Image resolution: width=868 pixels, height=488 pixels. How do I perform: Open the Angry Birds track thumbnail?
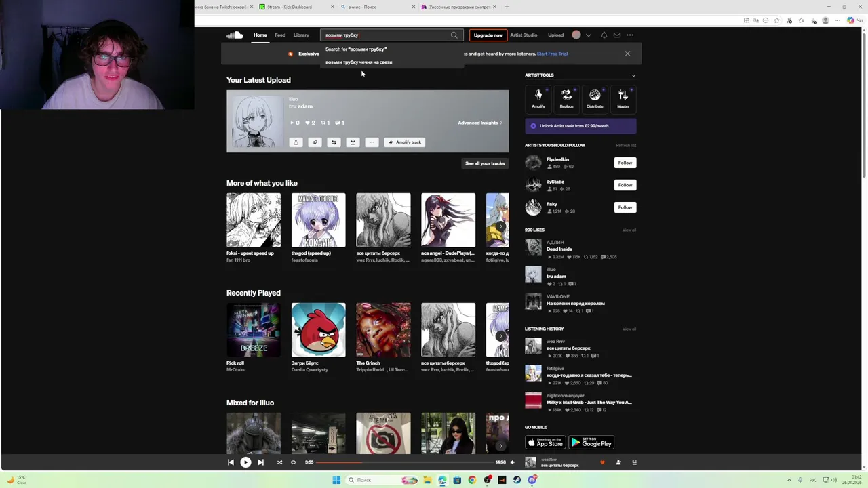click(318, 330)
